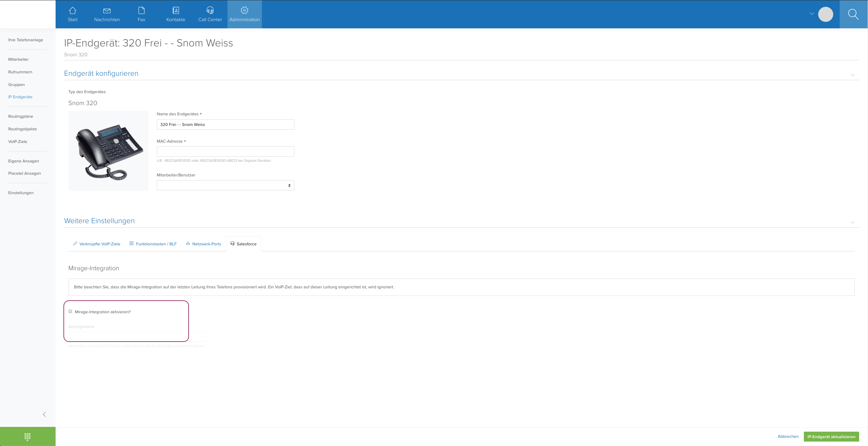Click the search magnifier icon
The image size is (868, 446).
tap(853, 14)
